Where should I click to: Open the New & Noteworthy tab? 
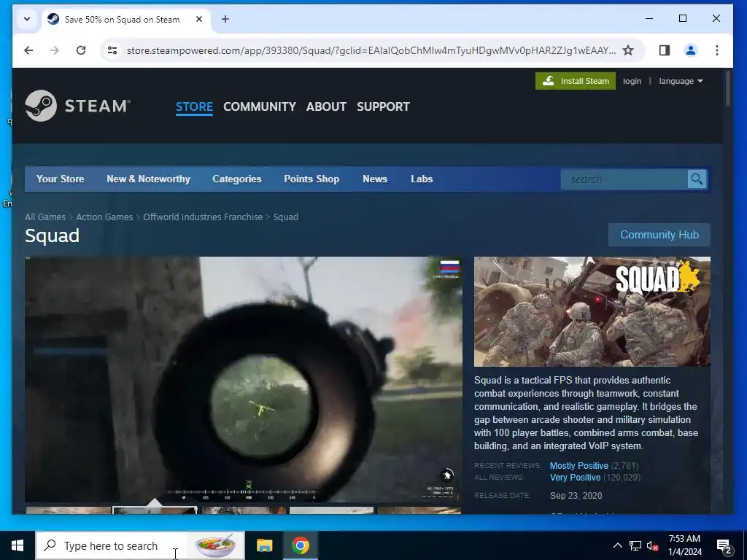pos(148,179)
